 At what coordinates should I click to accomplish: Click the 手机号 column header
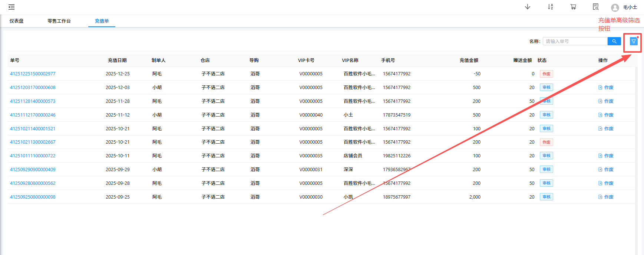388,60
